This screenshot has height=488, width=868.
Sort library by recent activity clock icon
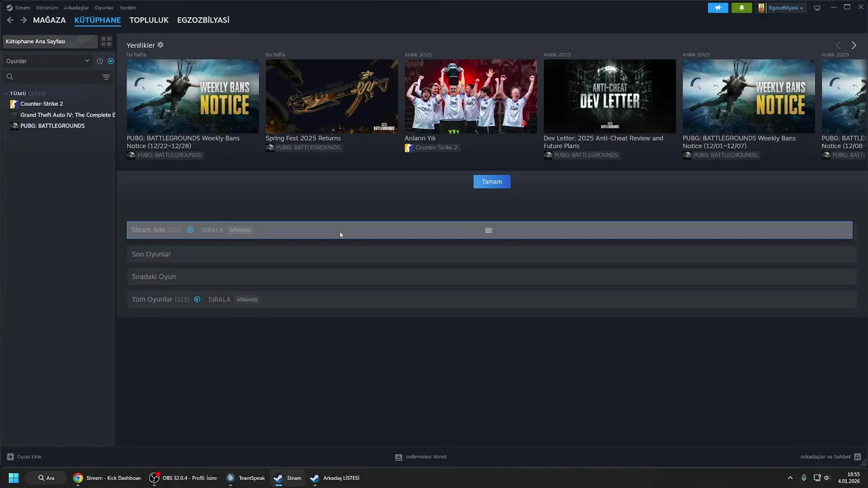point(100,61)
